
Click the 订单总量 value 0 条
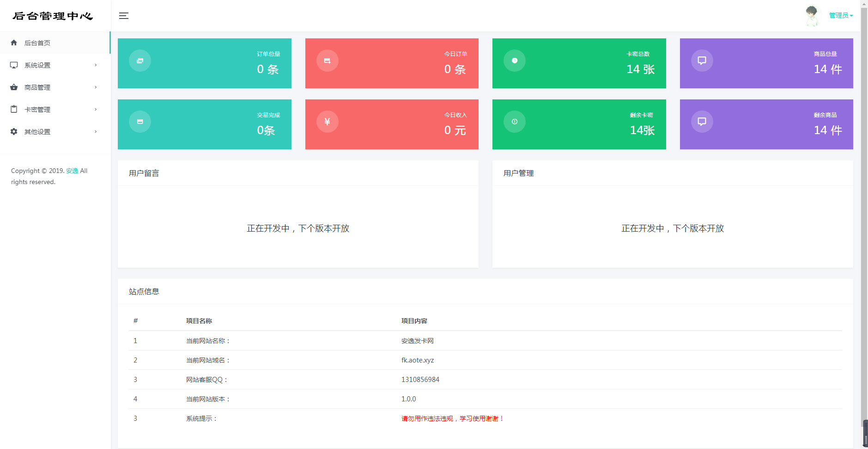tap(268, 69)
